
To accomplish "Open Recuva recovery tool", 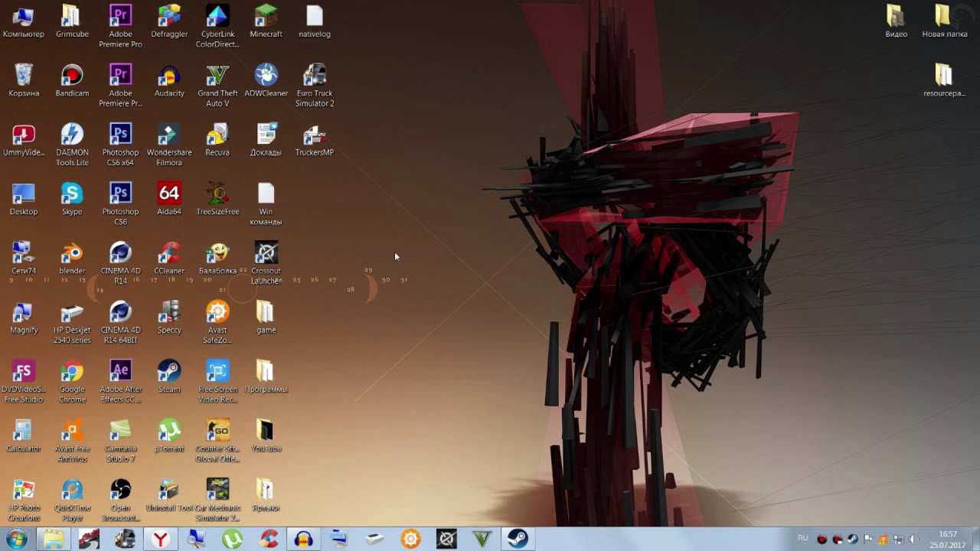I will [217, 140].
